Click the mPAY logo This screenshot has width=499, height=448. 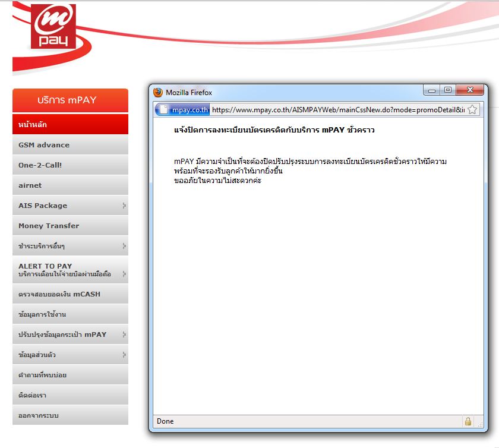[x=53, y=26]
